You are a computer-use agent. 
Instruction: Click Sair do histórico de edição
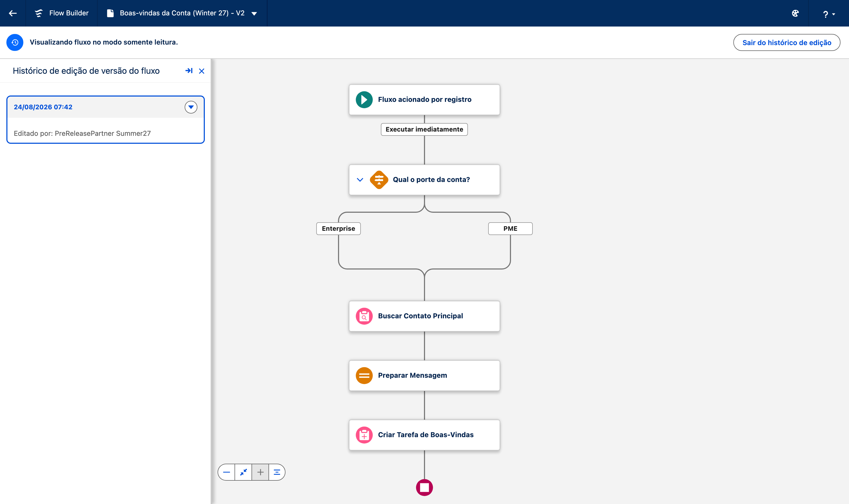pyautogui.click(x=786, y=42)
